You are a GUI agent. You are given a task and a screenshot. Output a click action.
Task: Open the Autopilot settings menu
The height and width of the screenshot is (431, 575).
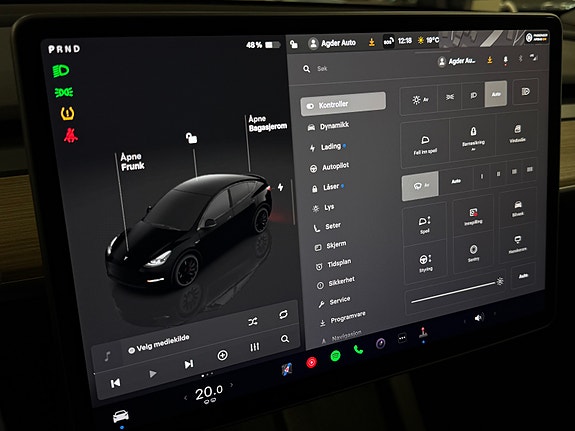[329, 167]
